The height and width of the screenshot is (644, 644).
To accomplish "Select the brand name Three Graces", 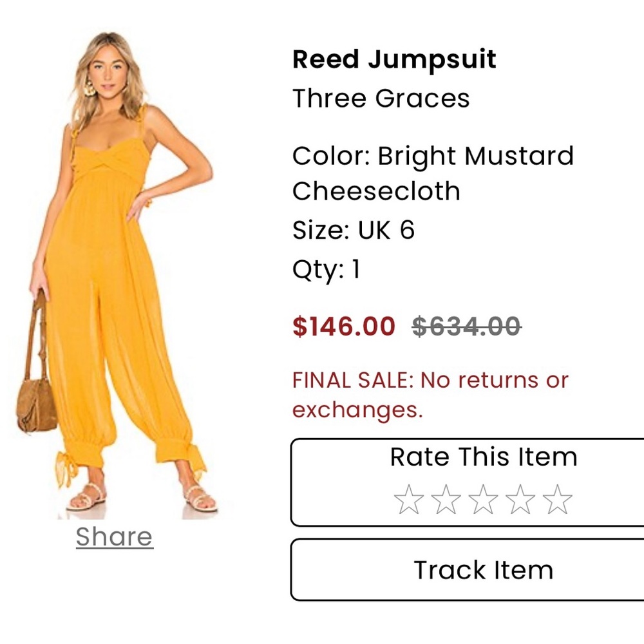I will 381,99.
